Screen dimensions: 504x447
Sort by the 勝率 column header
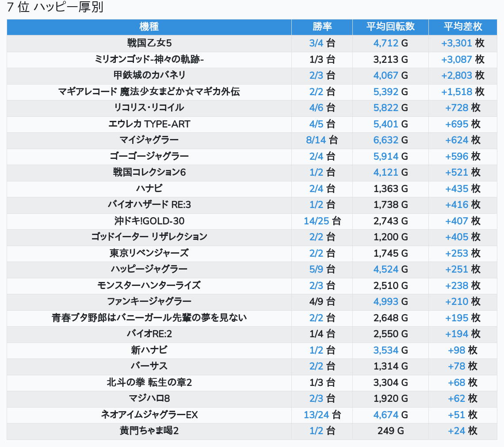[322, 27]
